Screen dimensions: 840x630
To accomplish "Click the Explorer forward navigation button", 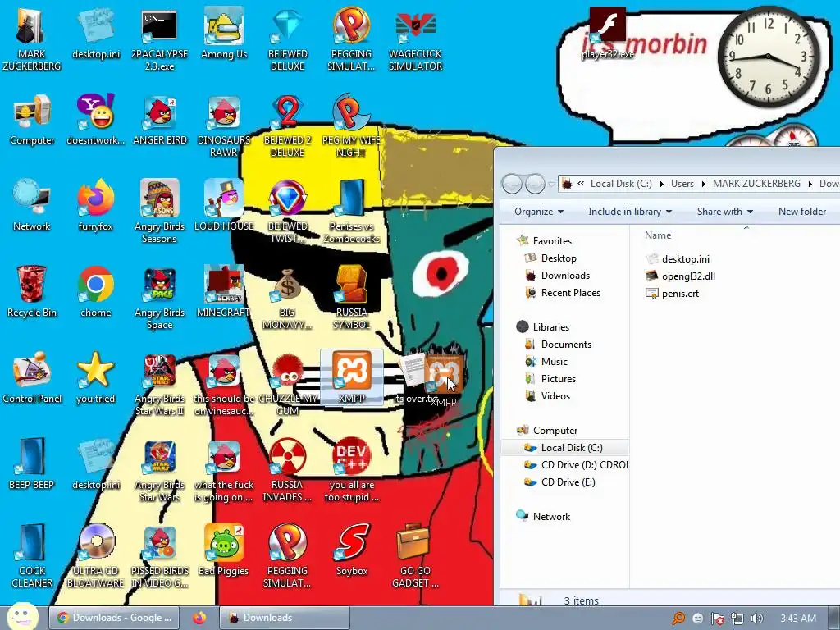I will (535, 185).
